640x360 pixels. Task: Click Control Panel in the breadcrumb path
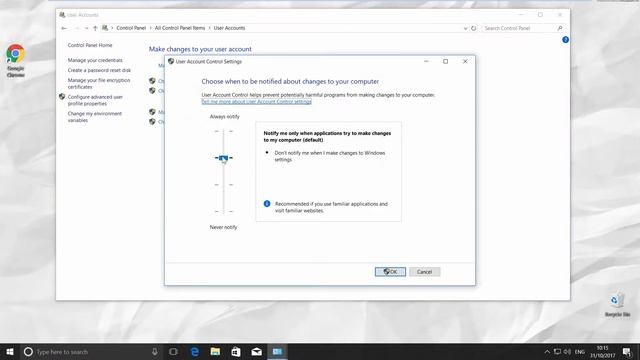(131, 28)
